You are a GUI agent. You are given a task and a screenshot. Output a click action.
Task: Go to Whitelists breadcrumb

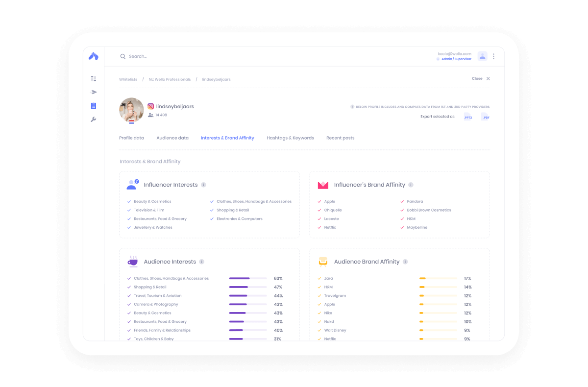coord(128,79)
